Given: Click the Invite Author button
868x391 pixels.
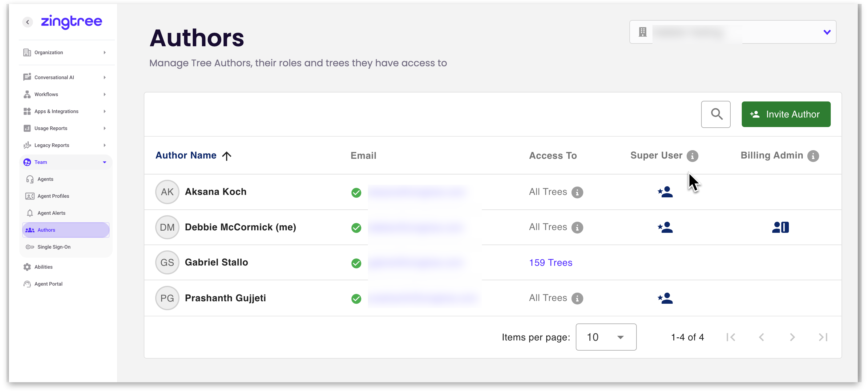Looking at the screenshot, I should pyautogui.click(x=785, y=114).
